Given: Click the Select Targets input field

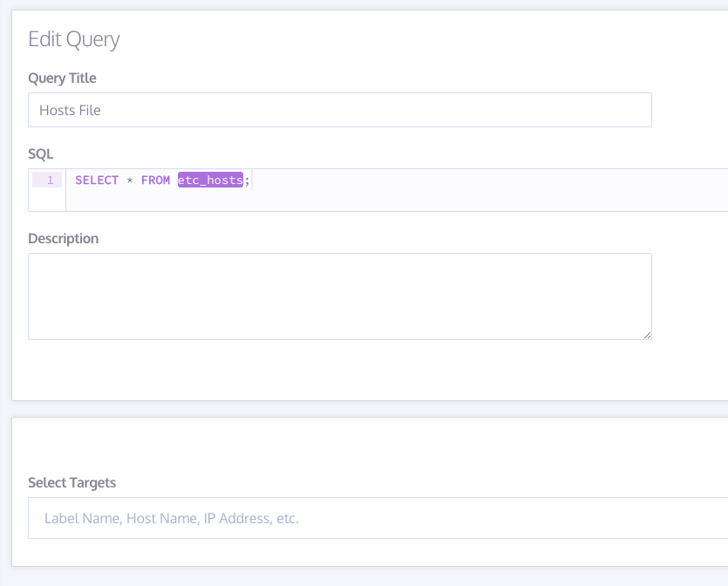Looking at the screenshot, I should [x=375, y=518].
